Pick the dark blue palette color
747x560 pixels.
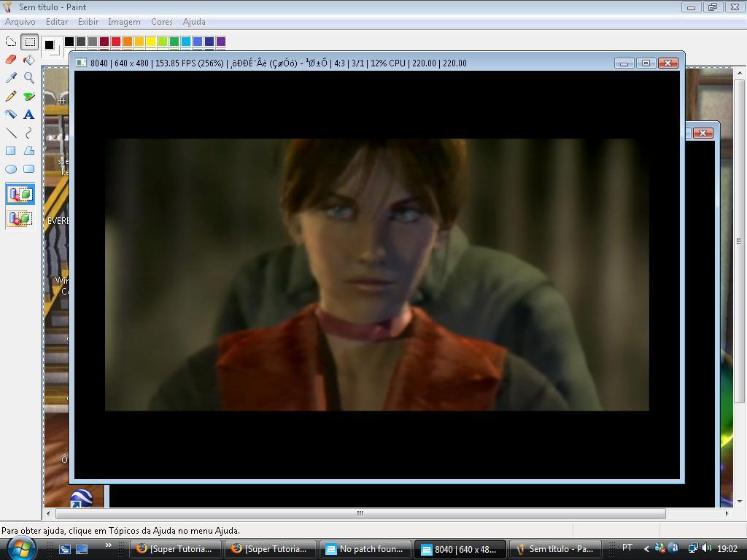209,42
